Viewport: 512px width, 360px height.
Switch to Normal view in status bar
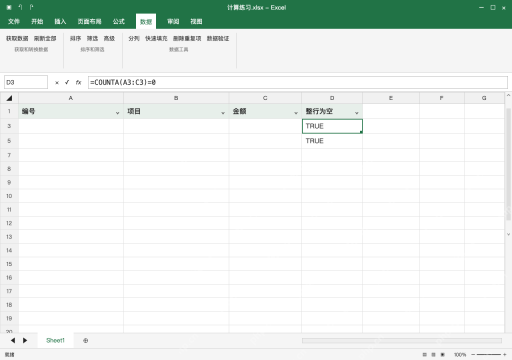[424, 355]
